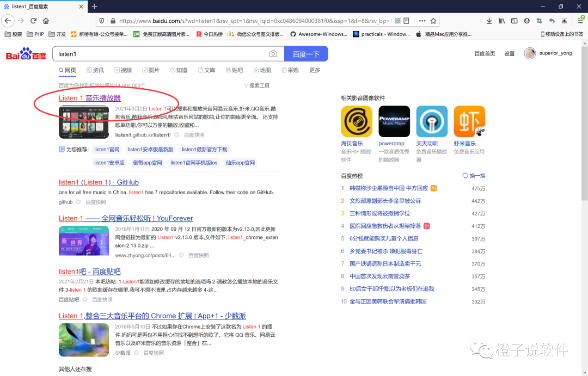Open the YouForever Listen 1 result
This screenshot has height=376, width=588.
126,218
